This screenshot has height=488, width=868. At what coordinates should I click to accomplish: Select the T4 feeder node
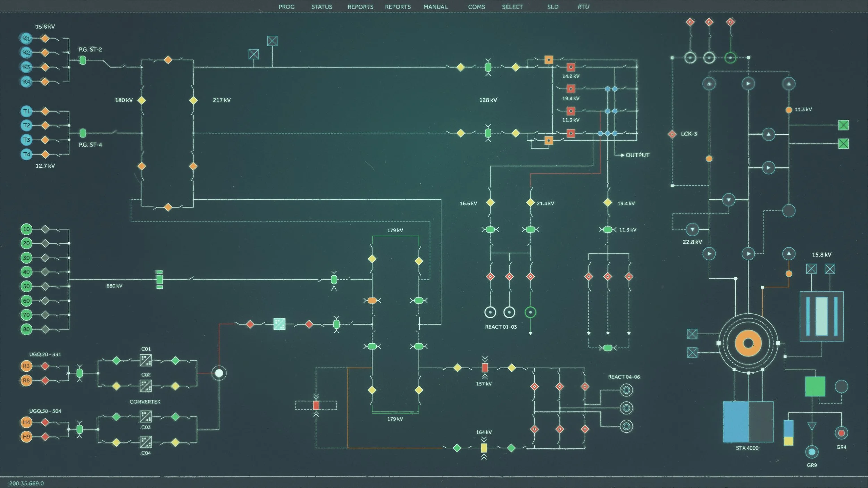26,154
